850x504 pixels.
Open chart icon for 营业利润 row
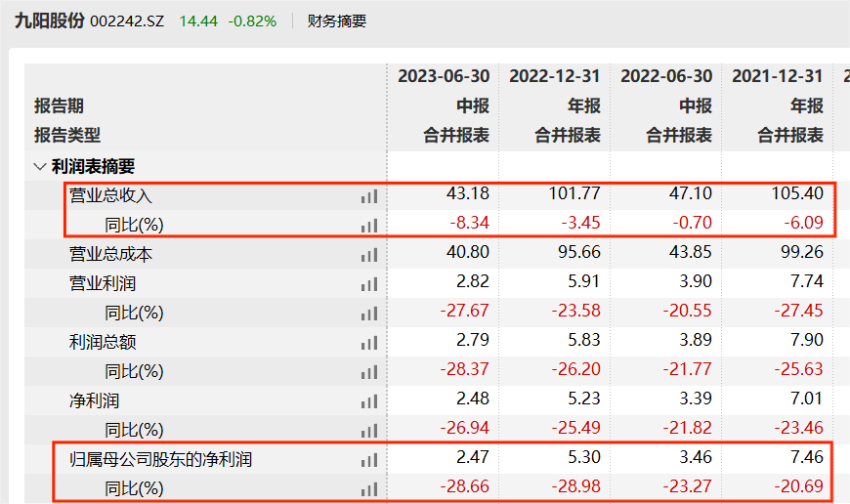[x=369, y=284]
